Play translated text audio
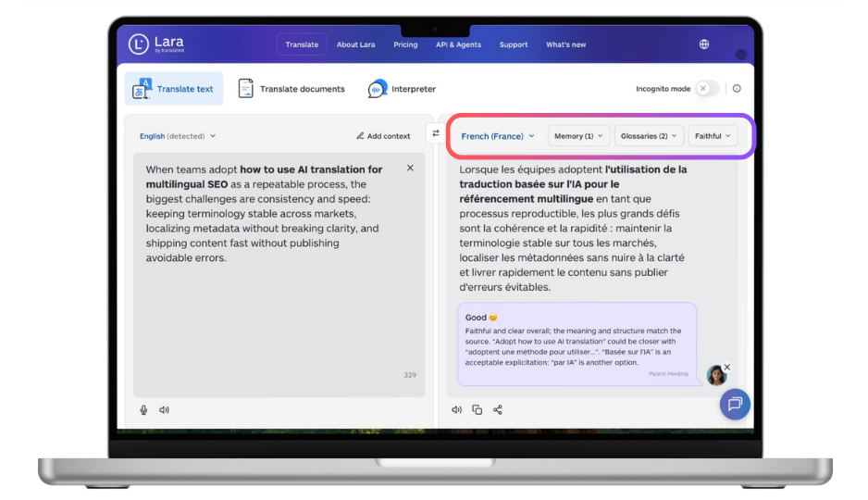Image resolution: width=868 pixels, height=500 pixels. pos(457,410)
